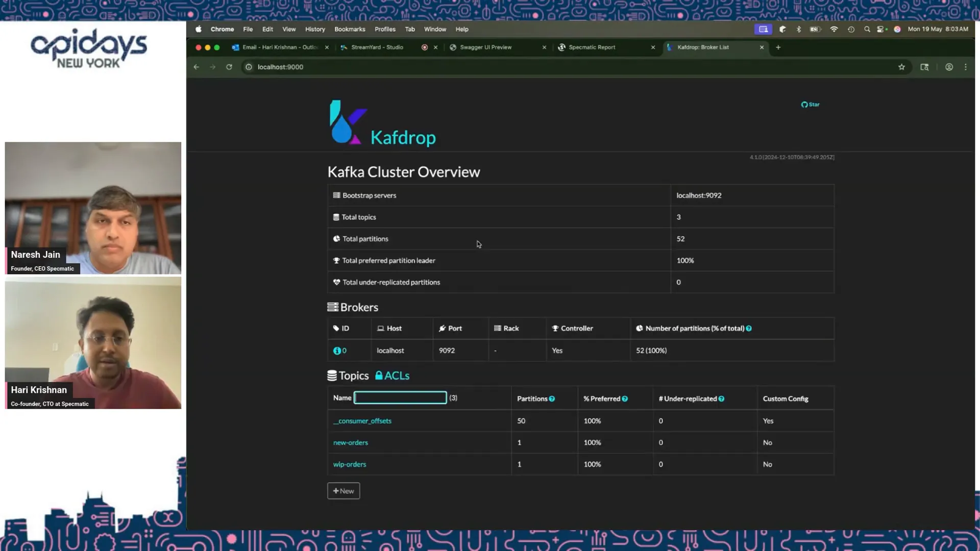This screenshot has height=551, width=980.
Task: Select the Kafdrop: Broker List tab
Action: (x=703, y=47)
